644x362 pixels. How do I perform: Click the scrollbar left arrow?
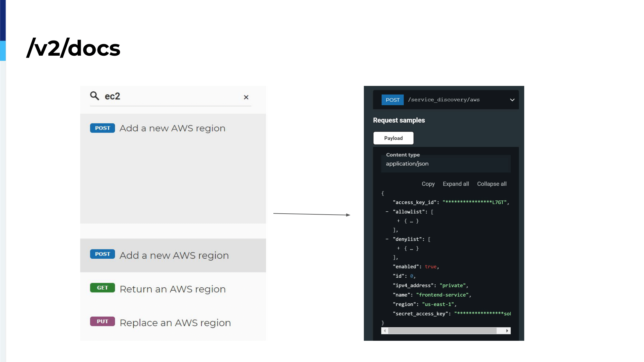click(x=384, y=331)
